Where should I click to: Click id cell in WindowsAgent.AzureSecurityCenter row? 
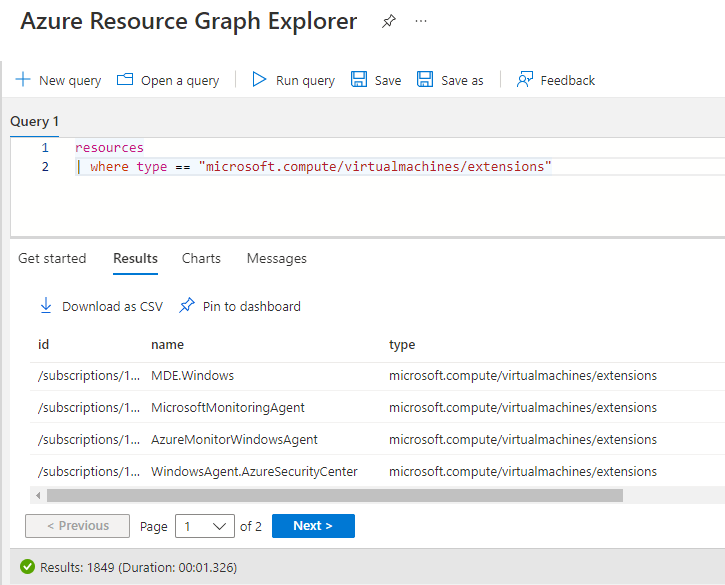tap(89, 471)
